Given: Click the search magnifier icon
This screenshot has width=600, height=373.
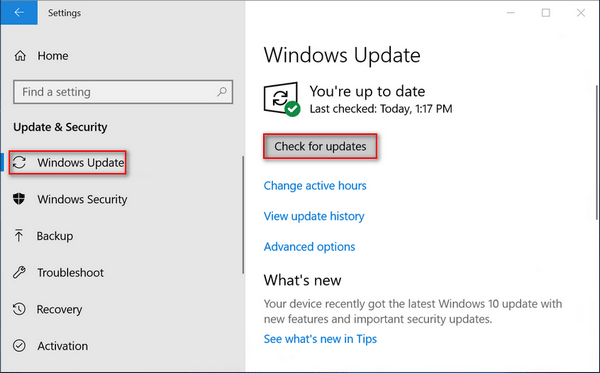Looking at the screenshot, I should coord(222,92).
